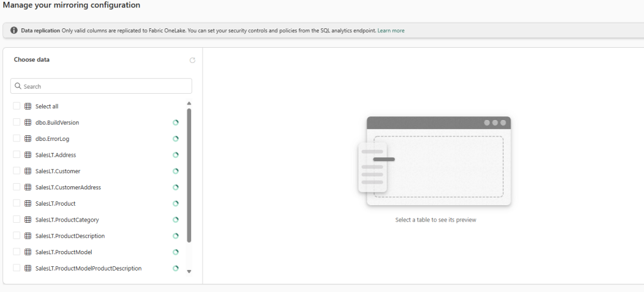Click the table icon for dbo.ErrorLog

point(28,138)
